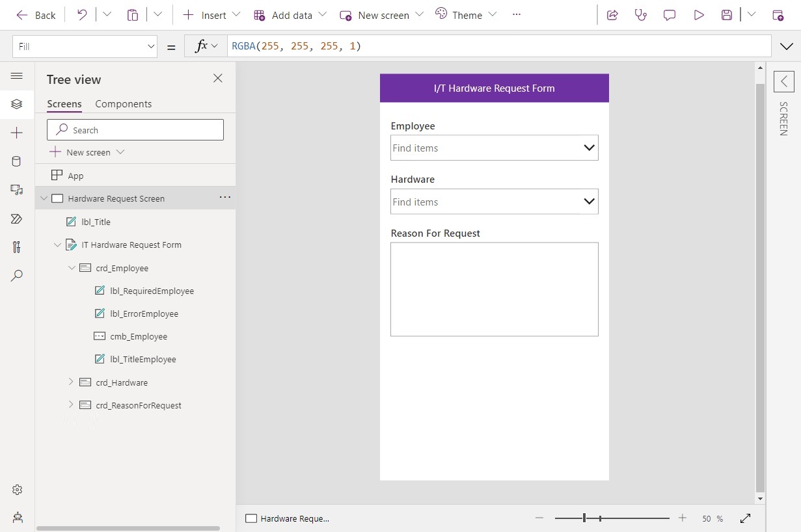Select the Screens tab
Image resolution: width=801 pixels, height=532 pixels.
click(x=64, y=103)
